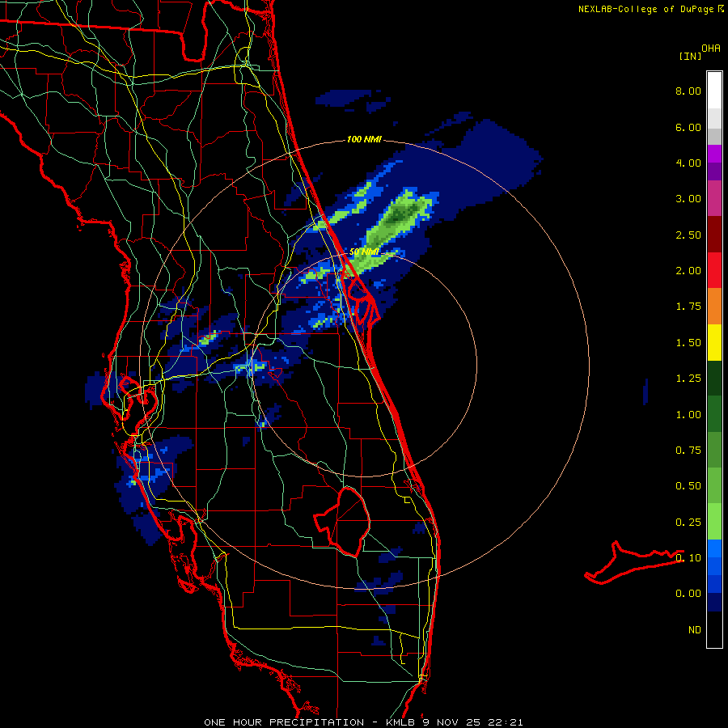Click the OHA product label above legend

(711, 49)
